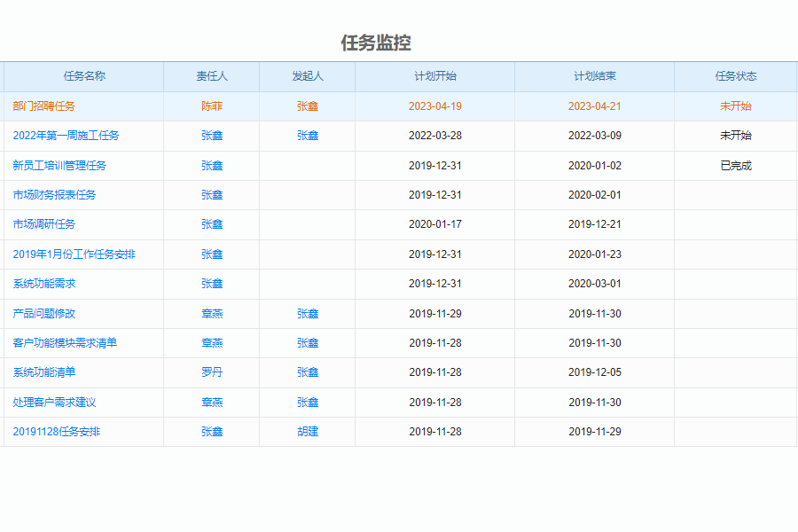Select the start date 2019-11-29
The height and width of the screenshot is (532, 798).
[x=435, y=314]
